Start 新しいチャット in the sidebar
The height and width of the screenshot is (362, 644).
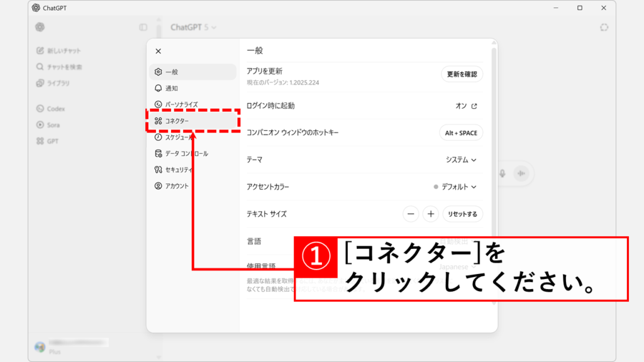pos(58,50)
